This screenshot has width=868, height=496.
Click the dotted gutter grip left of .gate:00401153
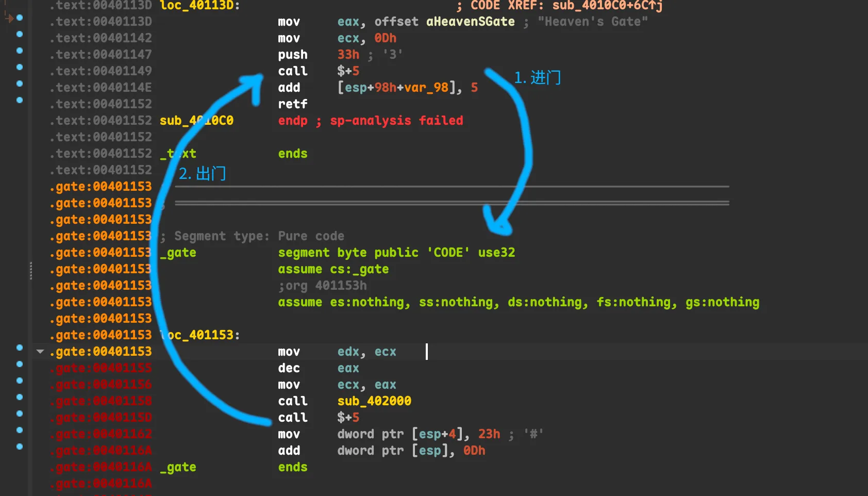[x=31, y=270]
